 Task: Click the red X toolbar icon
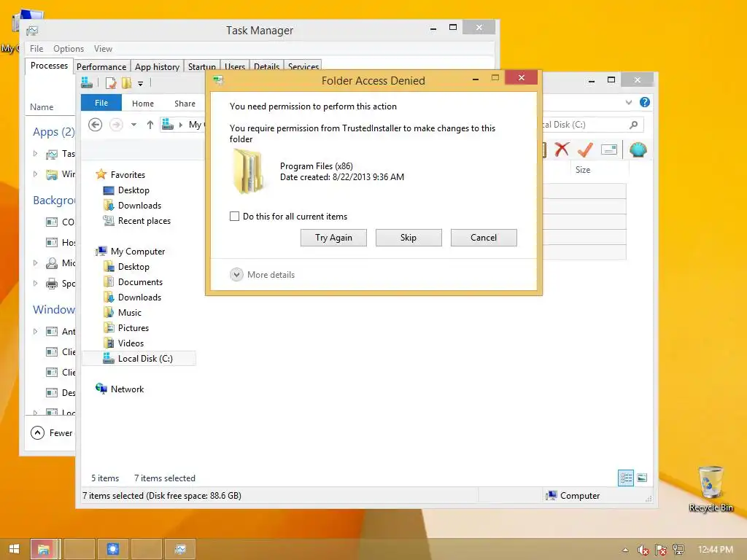[562, 149]
